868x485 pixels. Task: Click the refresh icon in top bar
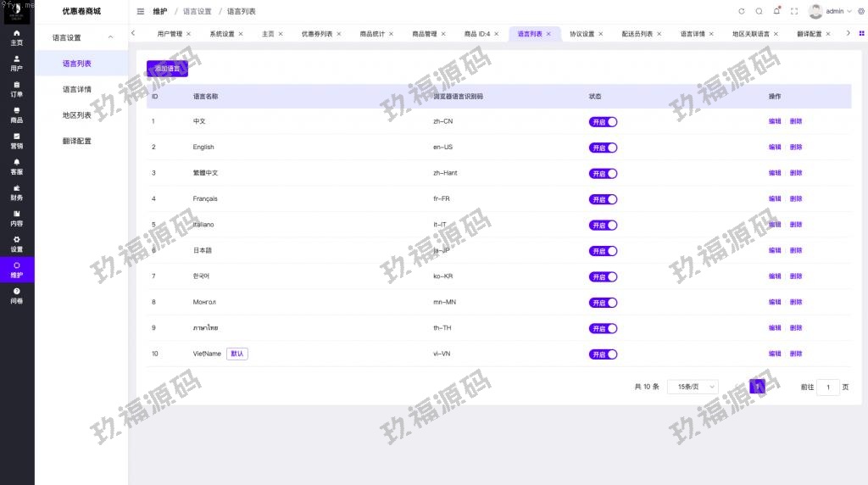(742, 11)
